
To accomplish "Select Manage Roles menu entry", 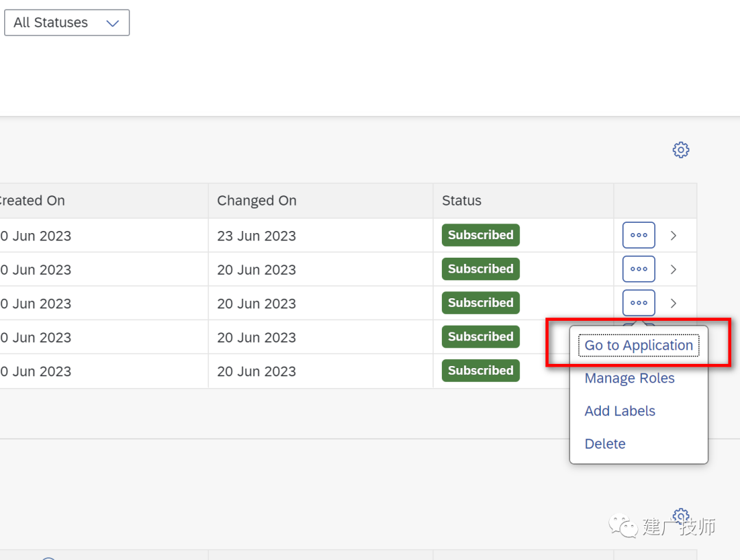I will point(630,378).
